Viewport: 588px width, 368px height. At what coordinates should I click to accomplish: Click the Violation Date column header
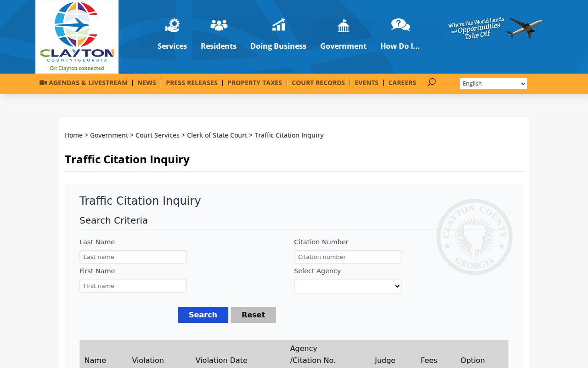tap(221, 360)
